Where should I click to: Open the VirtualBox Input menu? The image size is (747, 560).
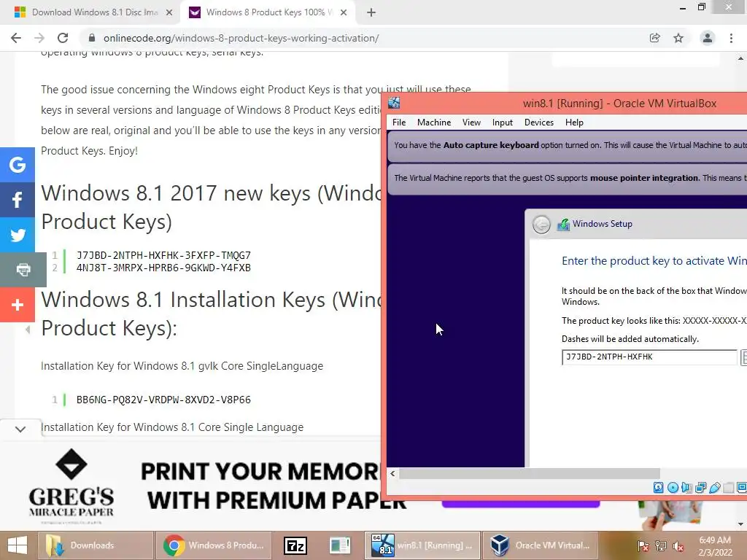tap(502, 122)
